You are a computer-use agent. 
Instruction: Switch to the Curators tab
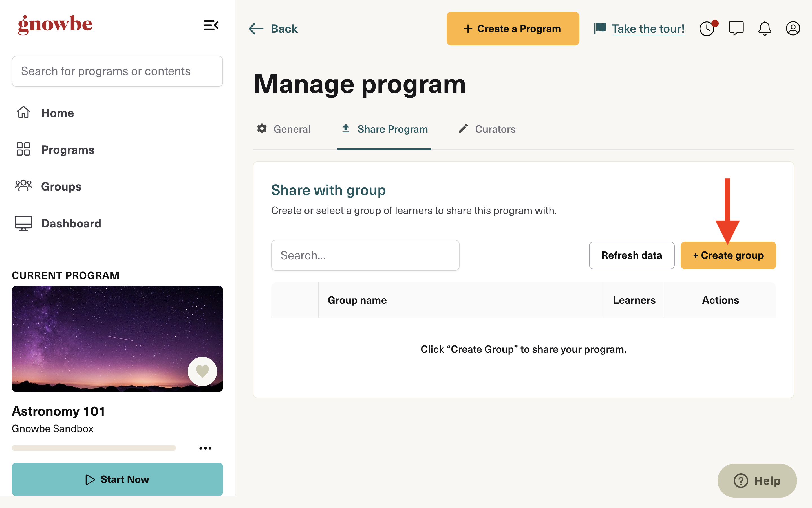point(487,129)
